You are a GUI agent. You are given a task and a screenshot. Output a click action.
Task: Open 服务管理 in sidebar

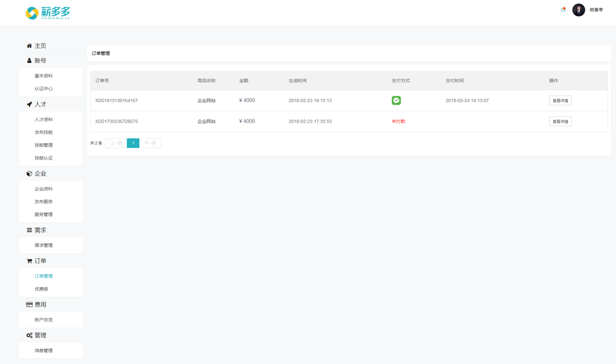click(44, 214)
